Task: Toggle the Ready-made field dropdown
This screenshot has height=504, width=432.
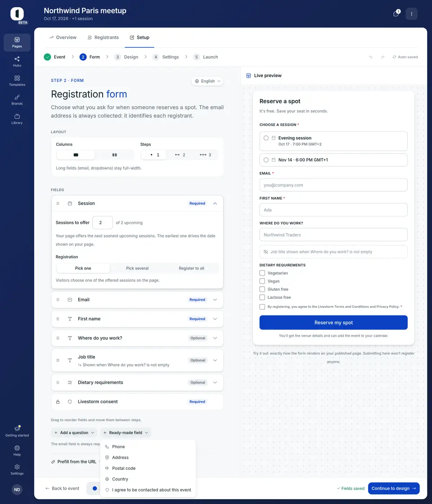Action: click(126, 432)
